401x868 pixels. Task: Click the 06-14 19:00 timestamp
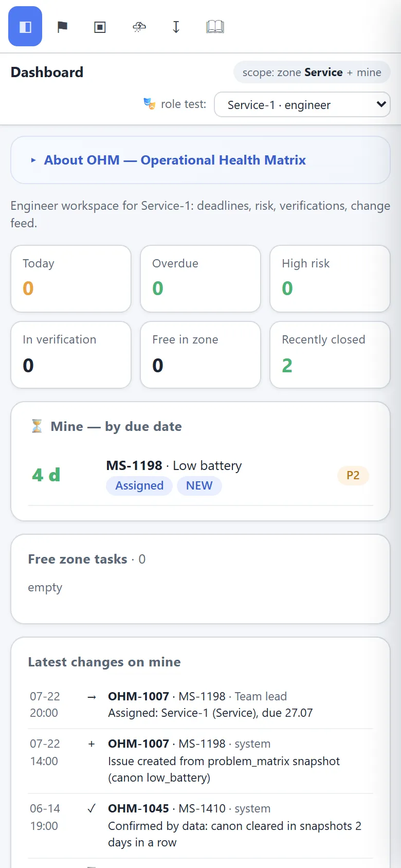point(45,817)
